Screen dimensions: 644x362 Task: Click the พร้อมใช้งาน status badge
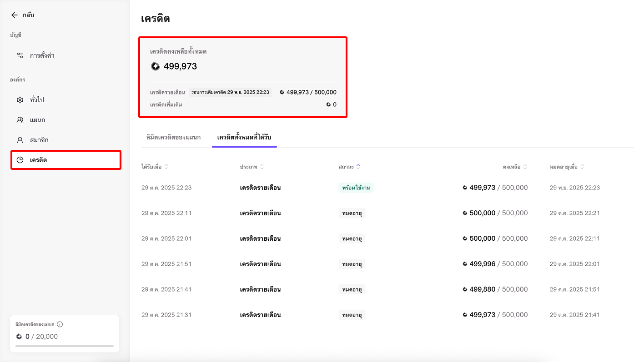[356, 188]
